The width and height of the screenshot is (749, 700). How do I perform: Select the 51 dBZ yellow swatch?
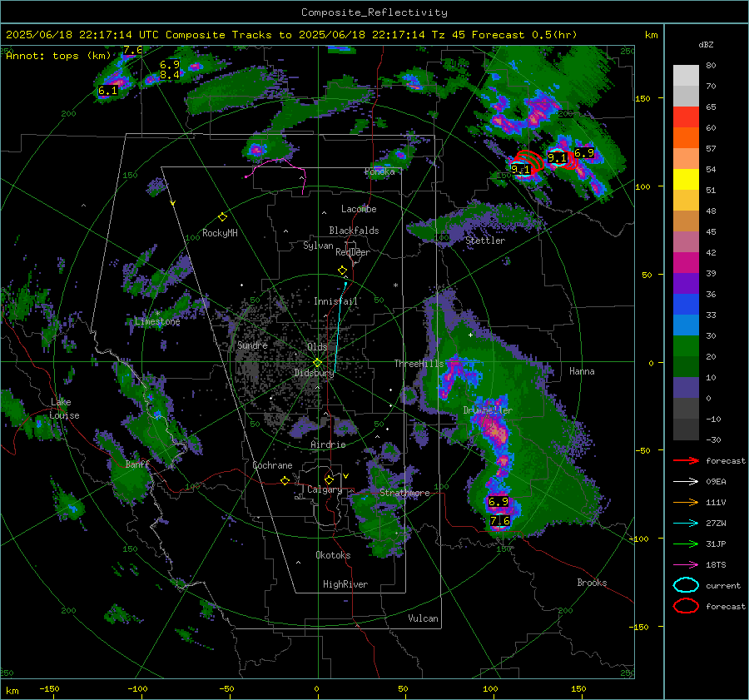(x=686, y=179)
